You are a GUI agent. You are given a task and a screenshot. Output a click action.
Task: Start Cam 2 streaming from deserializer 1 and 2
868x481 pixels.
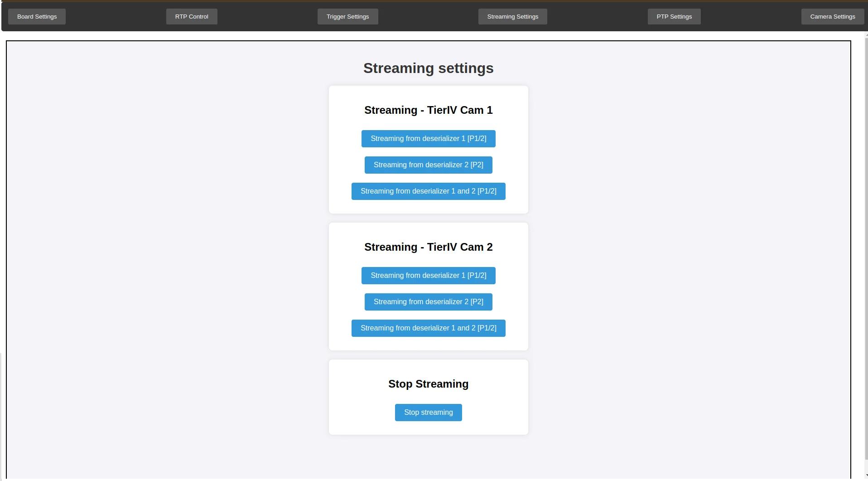[429, 328]
